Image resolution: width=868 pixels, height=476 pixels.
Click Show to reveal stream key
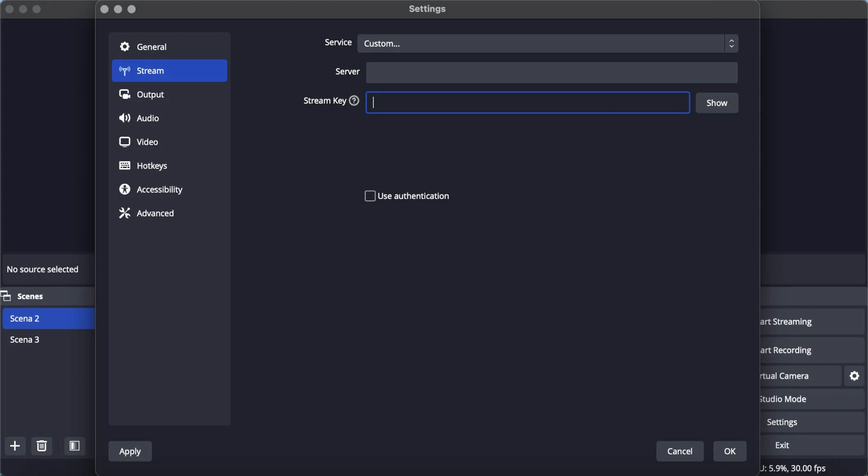click(717, 103)
